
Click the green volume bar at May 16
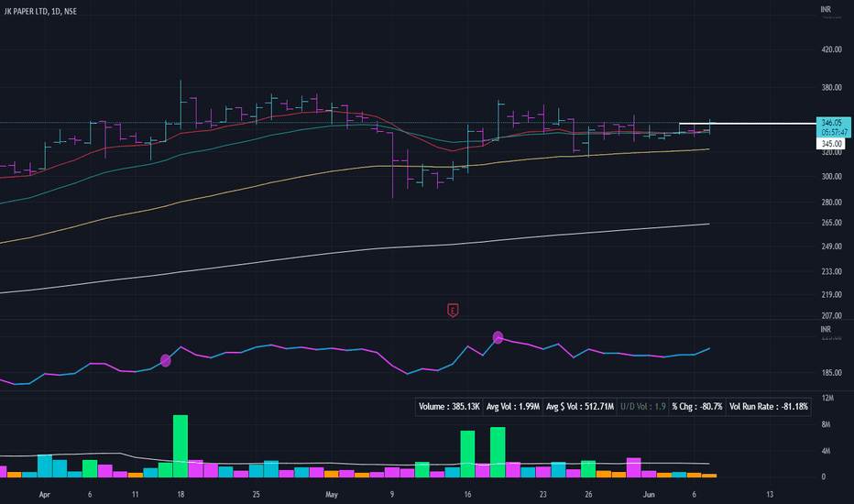tap(467, 454)
